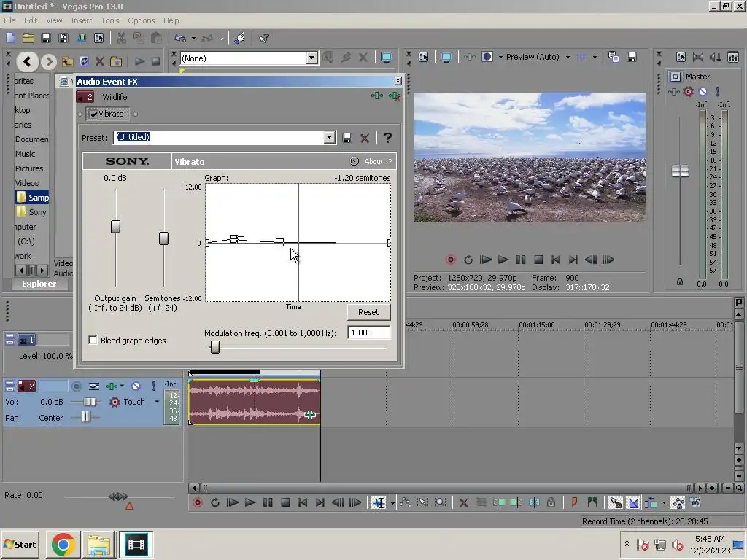The image size is (747, 560).
Task: Open the plug-in chain editor in Audio Event FX
Action: [x=377, y=96]
